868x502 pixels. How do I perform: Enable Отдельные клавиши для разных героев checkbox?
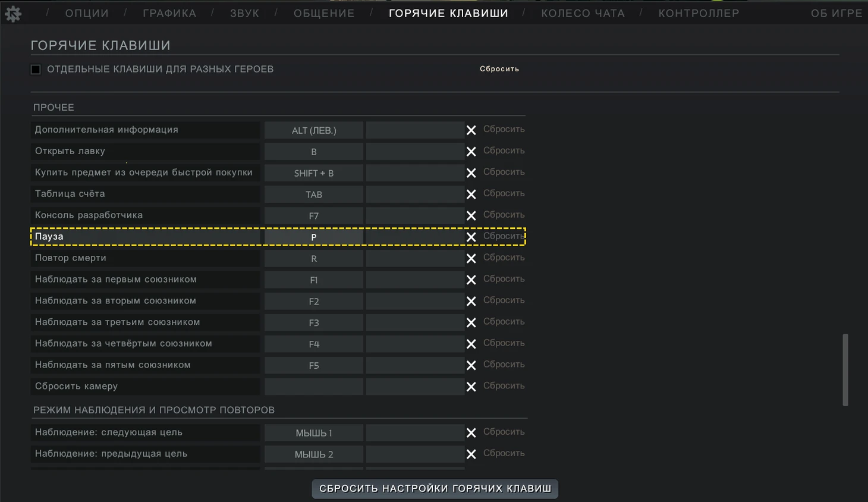(x=36, y=70)
